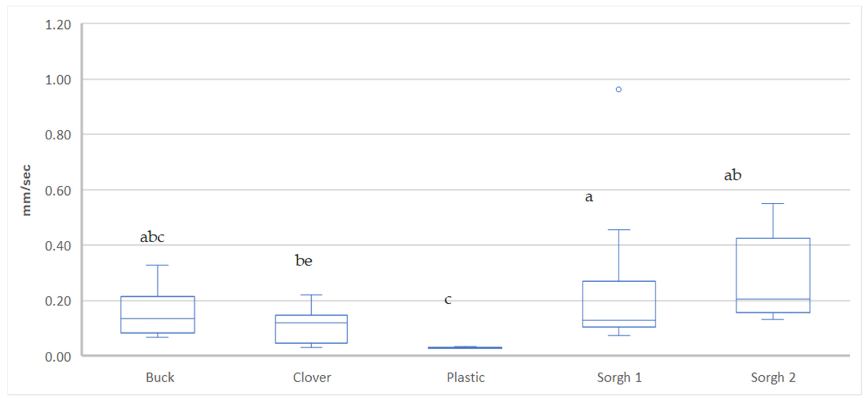Image resolution: width=868 pixels, height=402 pixels.
Task: Select the Sorgh 2 box
Action: [x=773, y=275]
